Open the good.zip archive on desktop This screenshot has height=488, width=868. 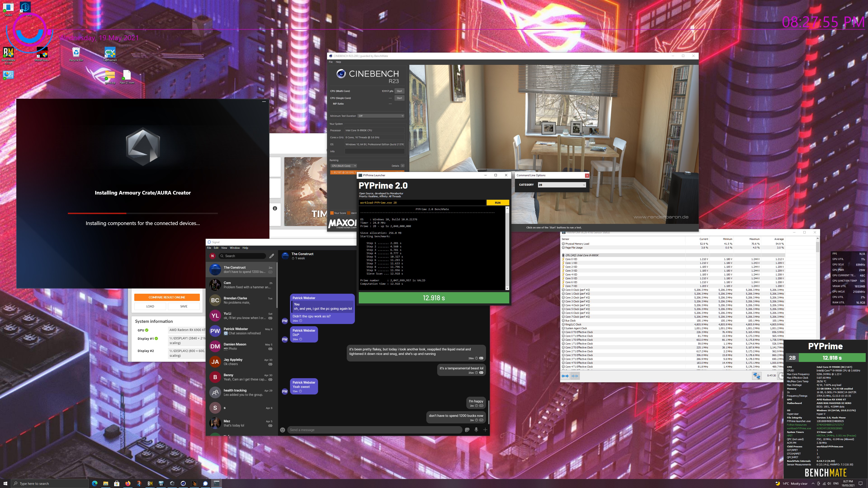click(x=110, y=77)
